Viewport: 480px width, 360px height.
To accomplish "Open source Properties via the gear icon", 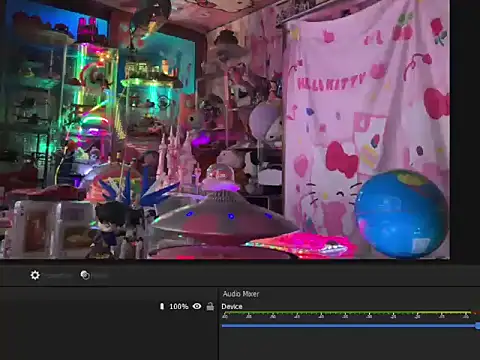I will 35,275.
